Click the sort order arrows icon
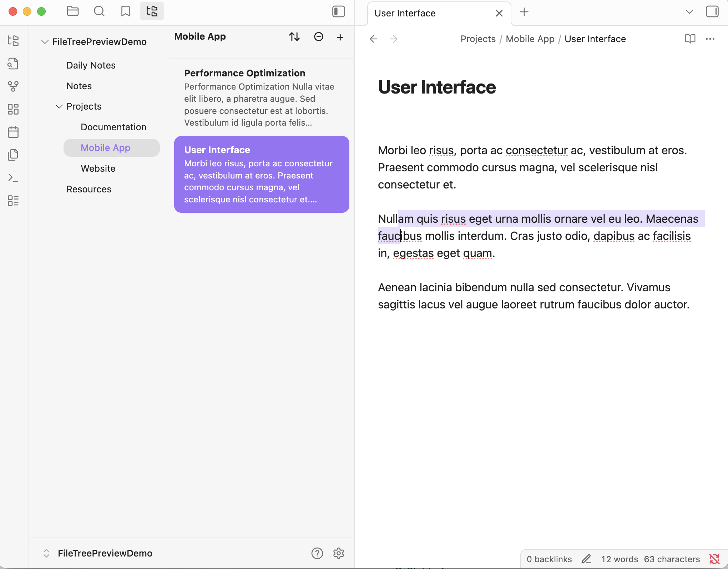728x569 pixels. click(294, 37)
